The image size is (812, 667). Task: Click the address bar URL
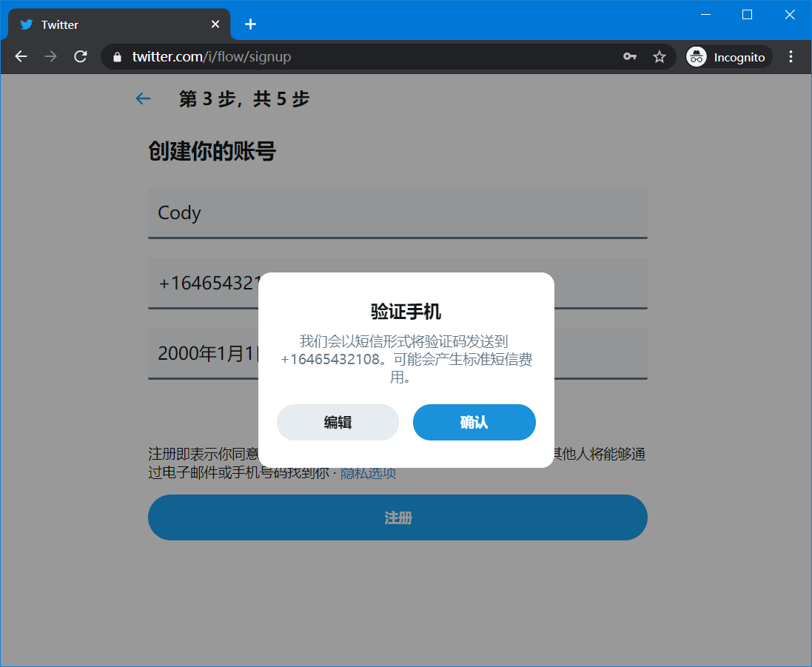(x=211, y=56)
